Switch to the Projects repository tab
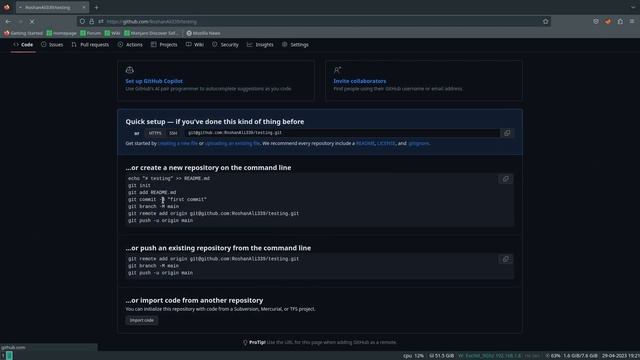This screenshot has height=360, width=640. click(164, 44)
